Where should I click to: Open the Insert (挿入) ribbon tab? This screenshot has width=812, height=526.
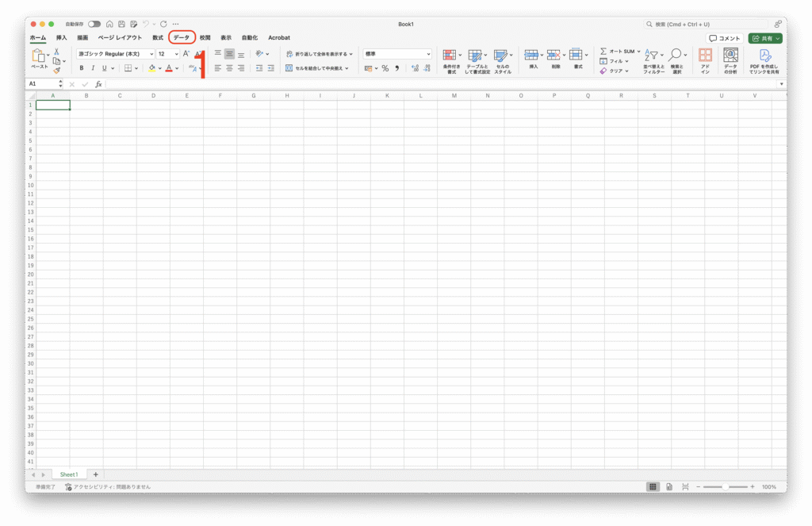62,38
